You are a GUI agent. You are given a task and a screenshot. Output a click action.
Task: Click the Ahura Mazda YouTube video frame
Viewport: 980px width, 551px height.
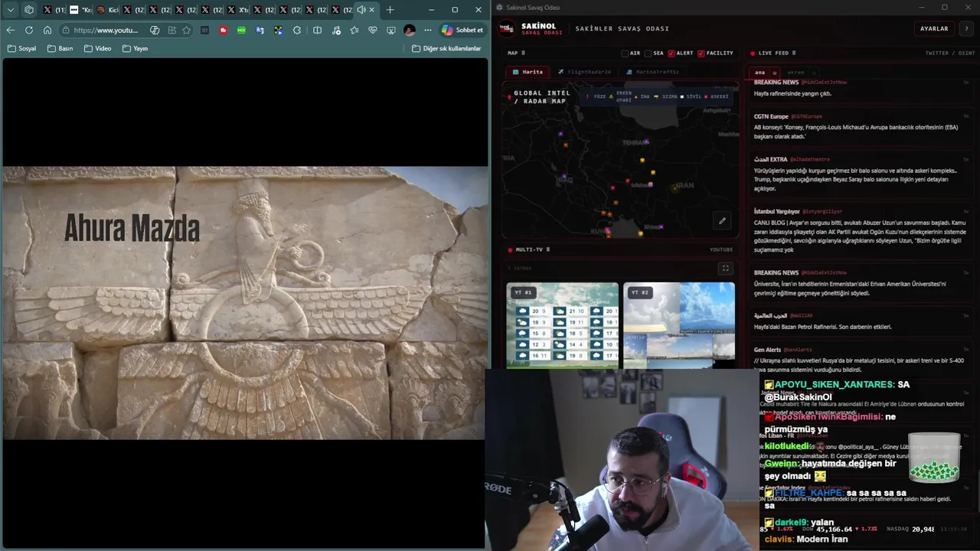tap(245, 303)
